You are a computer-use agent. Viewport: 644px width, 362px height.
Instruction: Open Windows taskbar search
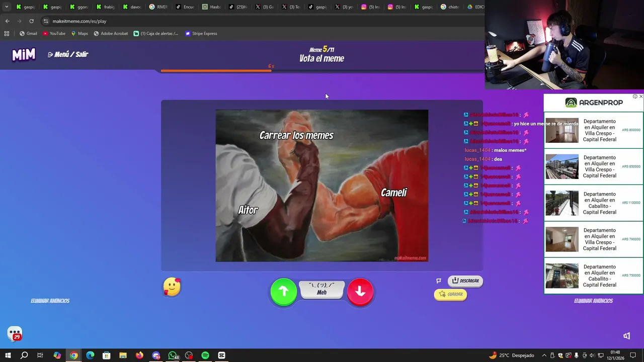(24, 355)
